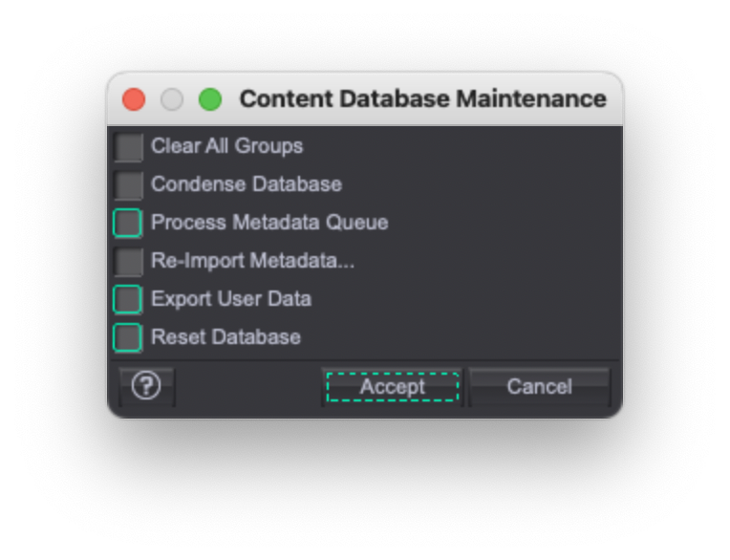This screenshot has height=560, width=730.
Task: Click the "Condense Database" label text
Action: [246, 184]
